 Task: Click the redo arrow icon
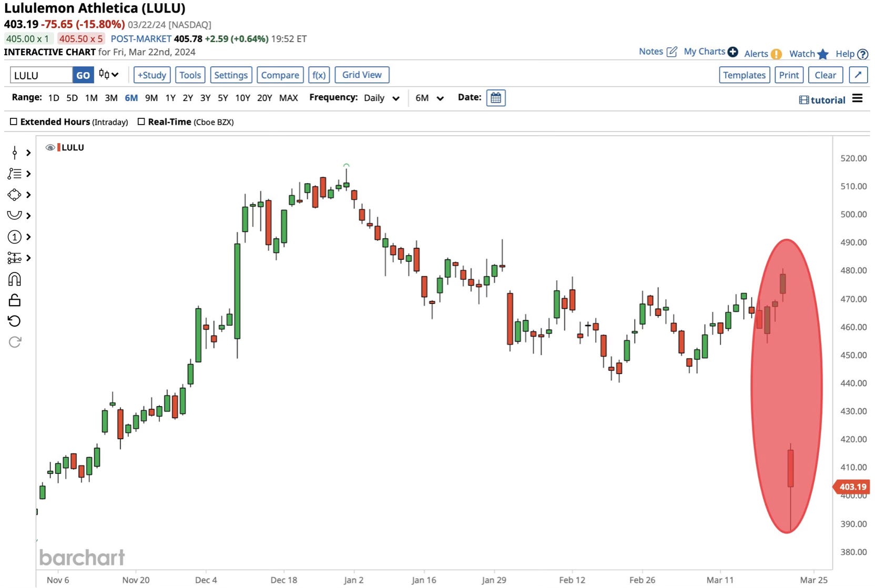[15, 342]
